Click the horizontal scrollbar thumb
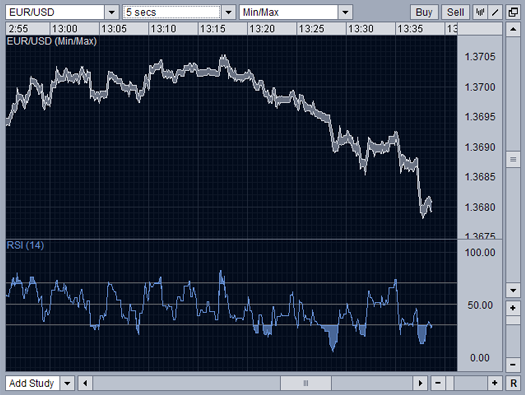Image resolution: width=525 pixels, height=395 pixels. pyautogui.click(x=306, y=383)
